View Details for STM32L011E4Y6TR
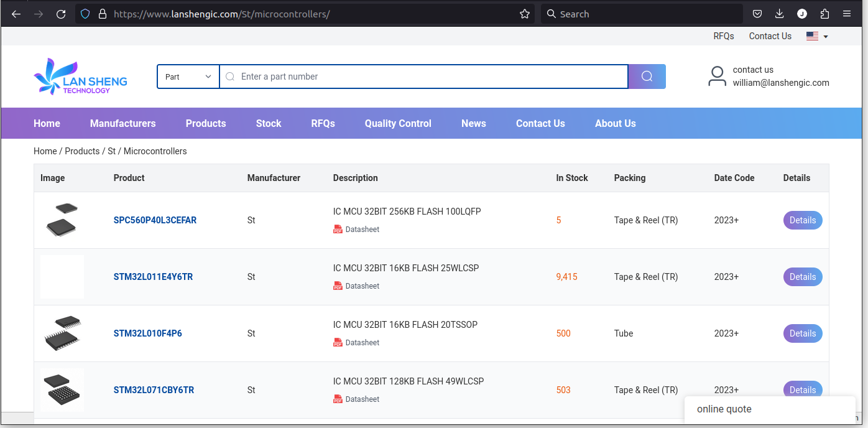 click(803, 277)
